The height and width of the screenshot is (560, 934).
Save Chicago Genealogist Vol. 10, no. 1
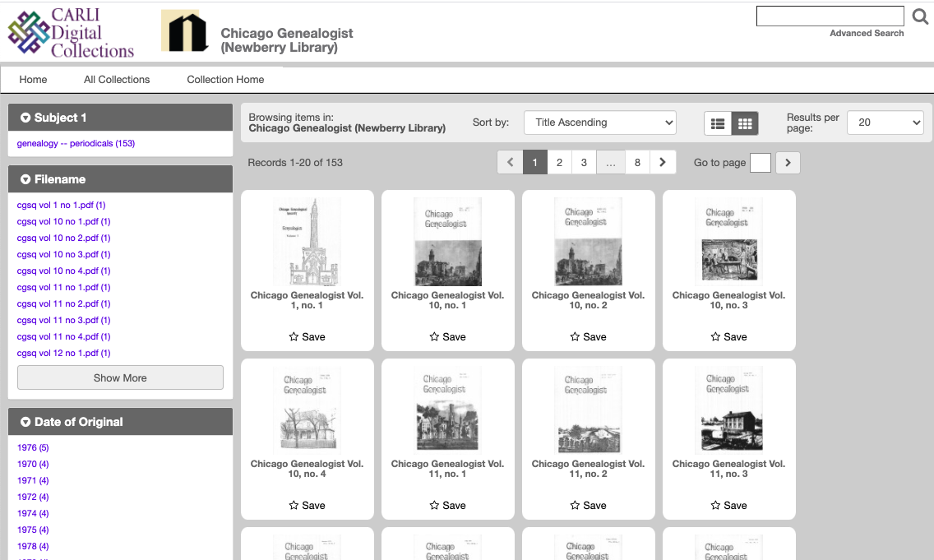point(448,336)
